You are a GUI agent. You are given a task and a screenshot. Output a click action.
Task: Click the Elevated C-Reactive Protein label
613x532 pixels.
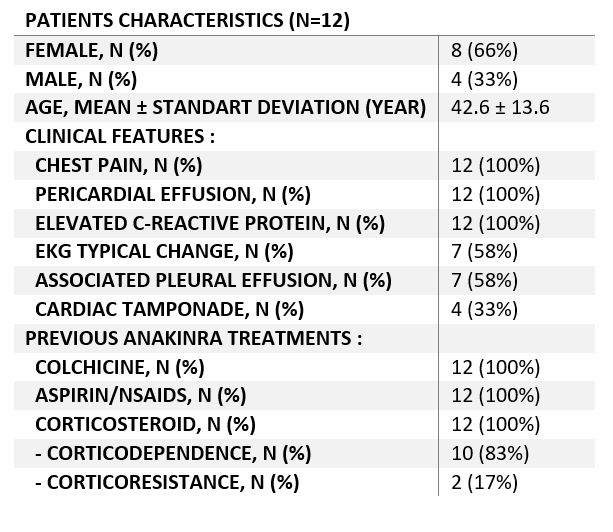[x=210, y=223]
